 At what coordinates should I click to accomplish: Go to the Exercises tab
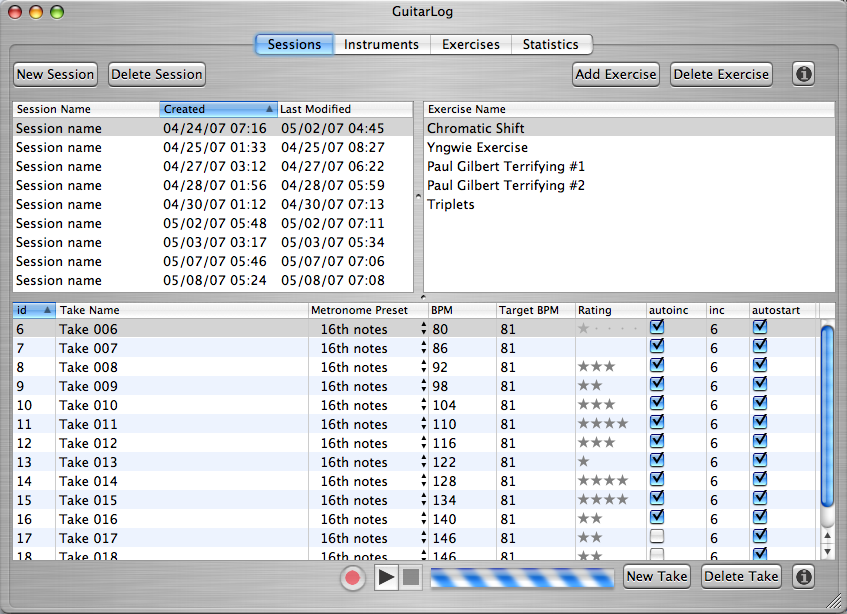pyautogui.click(x=470, y=44)
